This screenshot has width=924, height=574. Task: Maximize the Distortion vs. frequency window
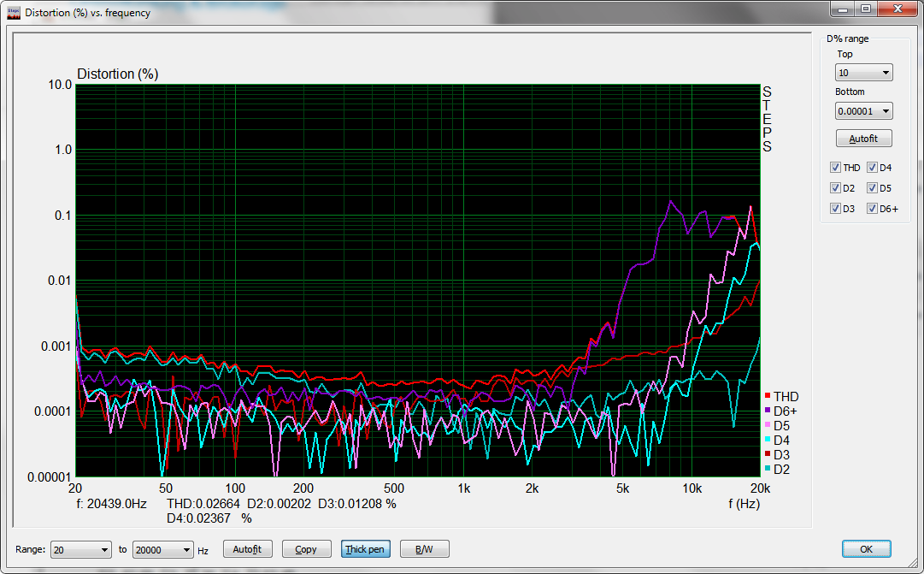click(865, 9)
